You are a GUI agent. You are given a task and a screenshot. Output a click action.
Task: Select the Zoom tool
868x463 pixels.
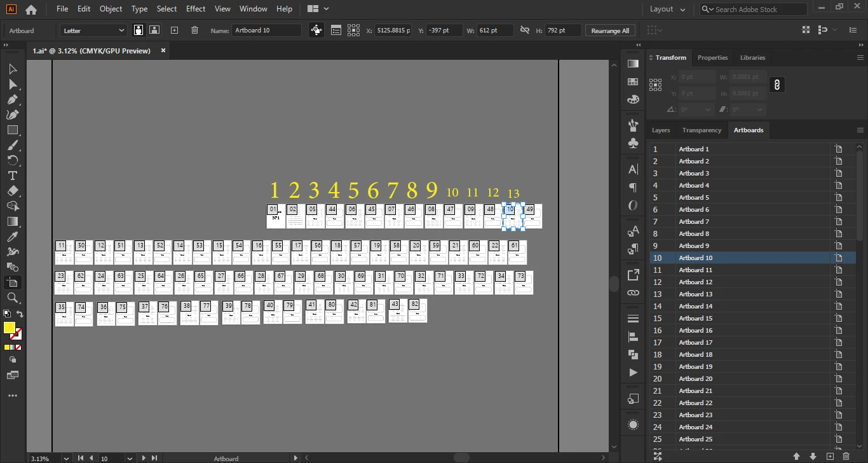click(x=12, y=298)
